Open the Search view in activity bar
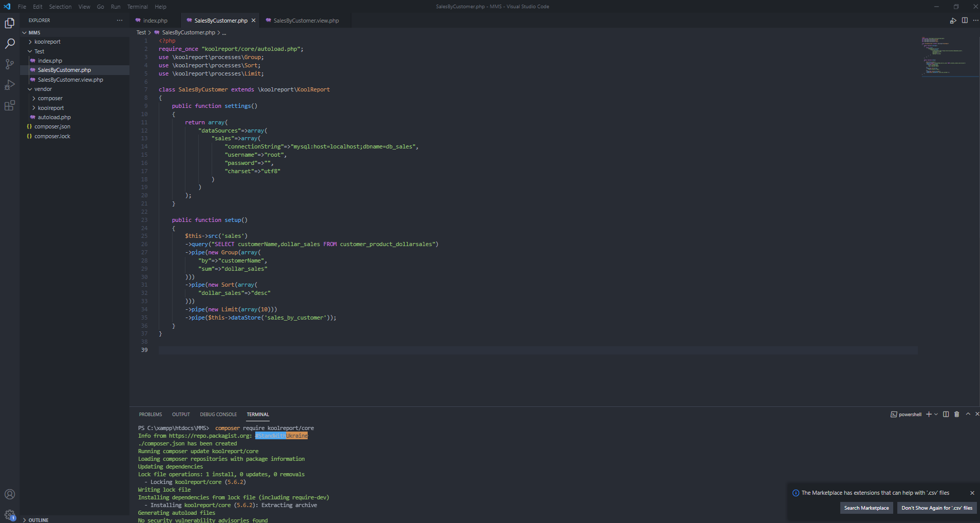This screenshot has width=980, height=523. [x=10, y=44]
